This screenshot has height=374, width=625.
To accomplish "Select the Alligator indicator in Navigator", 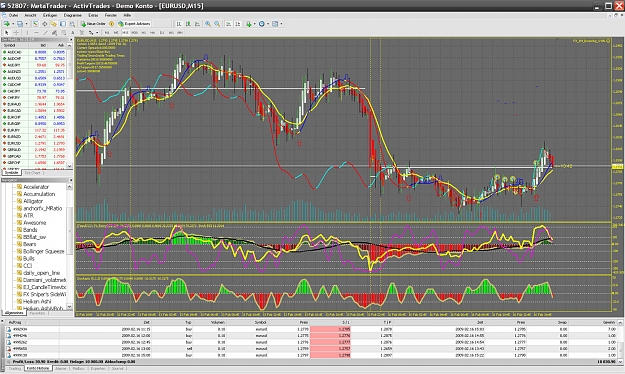I will pos(33,201).
